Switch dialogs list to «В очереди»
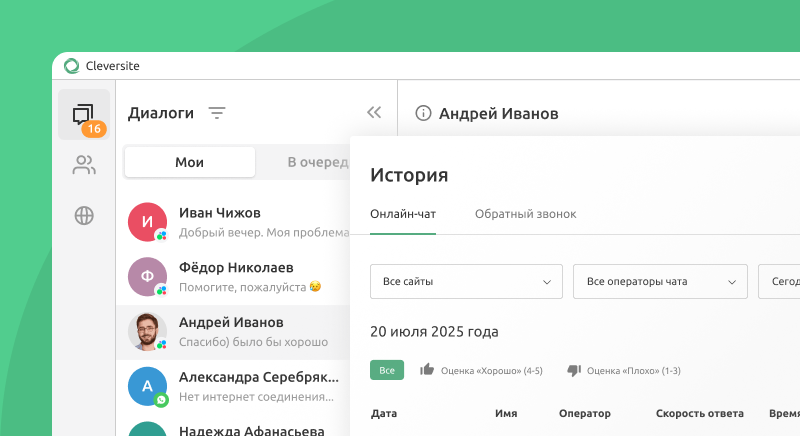The width and height of the screenshot is (800, 436). click(x=317, y=162)
